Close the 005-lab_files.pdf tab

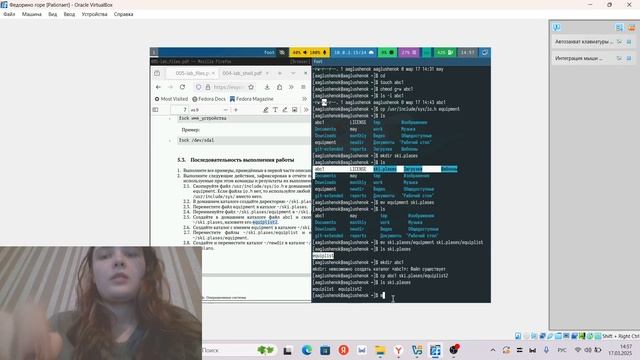[x=213, y=73]
